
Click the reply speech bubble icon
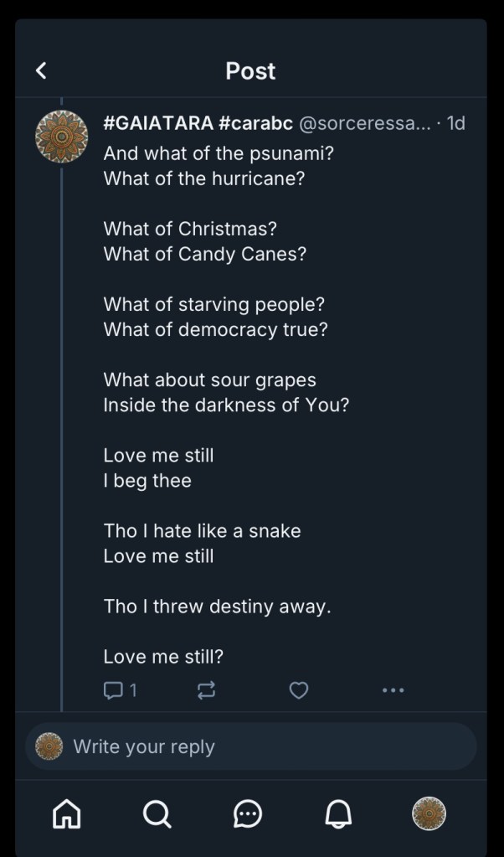(x=112, y=689)
